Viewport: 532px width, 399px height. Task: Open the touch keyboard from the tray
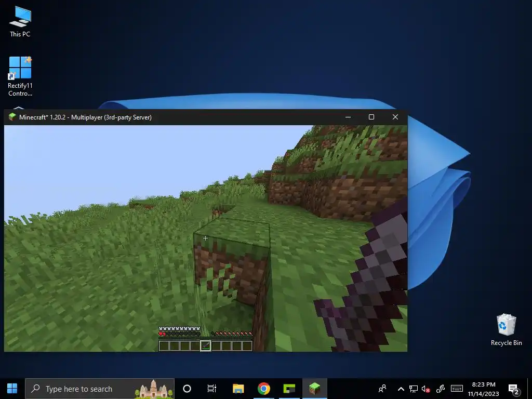tap(457, 389)
